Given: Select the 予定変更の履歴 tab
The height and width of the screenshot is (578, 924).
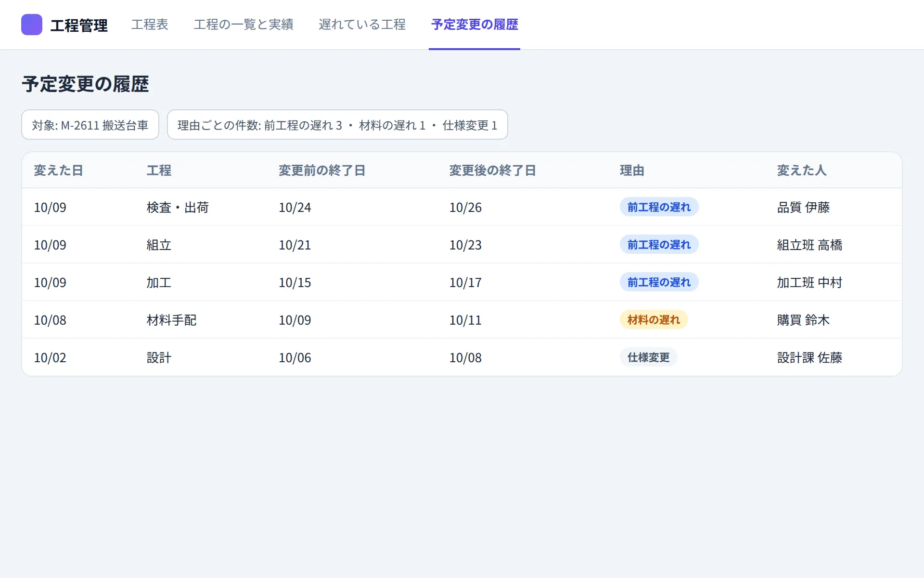Looking at the screenshot, I should click(x=475, y=25).
